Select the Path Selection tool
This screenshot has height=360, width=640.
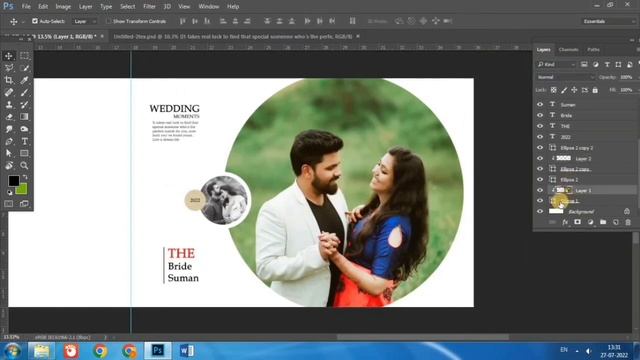coord(9,153)
